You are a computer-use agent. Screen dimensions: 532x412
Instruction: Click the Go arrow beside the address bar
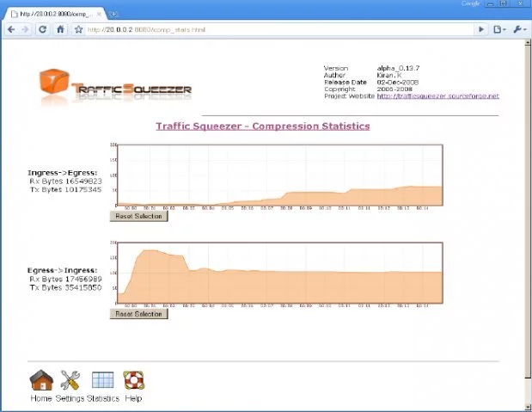coord(481,29)
